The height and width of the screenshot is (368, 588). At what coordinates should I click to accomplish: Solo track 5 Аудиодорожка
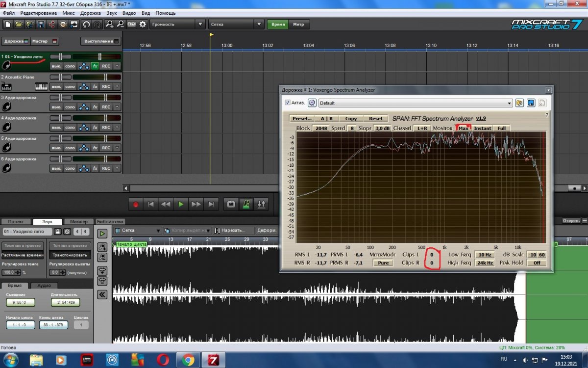point(70,148)
